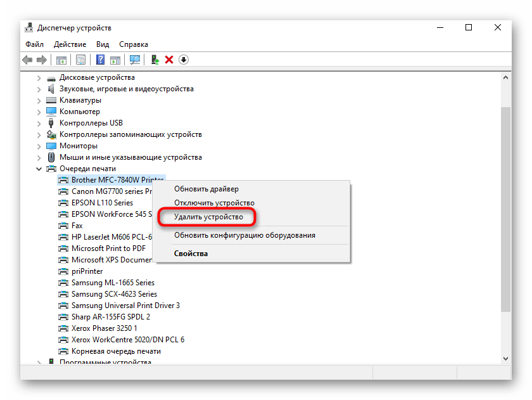Expand the Дисковые устройства node
The height and width of the screenshot is (400, 532).
click(39, 77)
